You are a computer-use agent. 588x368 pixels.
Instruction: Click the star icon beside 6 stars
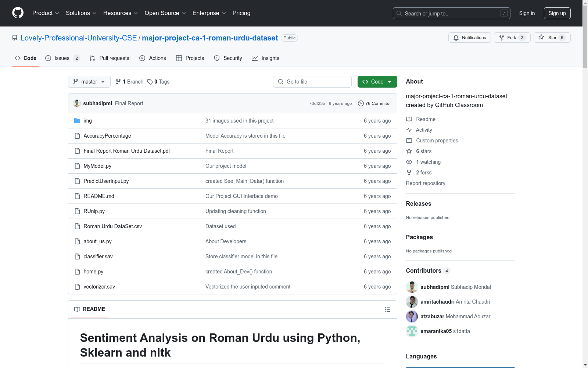(409, 151)
